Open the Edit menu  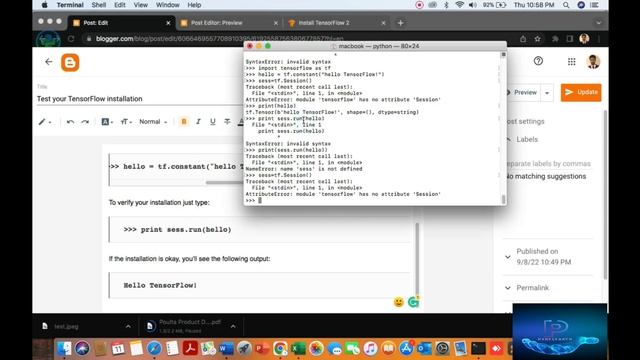(x=120, y=5)
